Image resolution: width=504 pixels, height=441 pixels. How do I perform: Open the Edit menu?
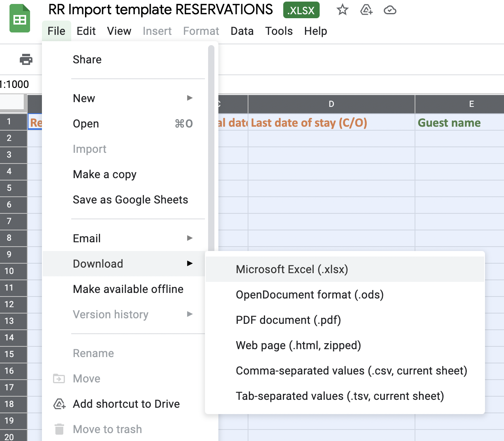86,31
